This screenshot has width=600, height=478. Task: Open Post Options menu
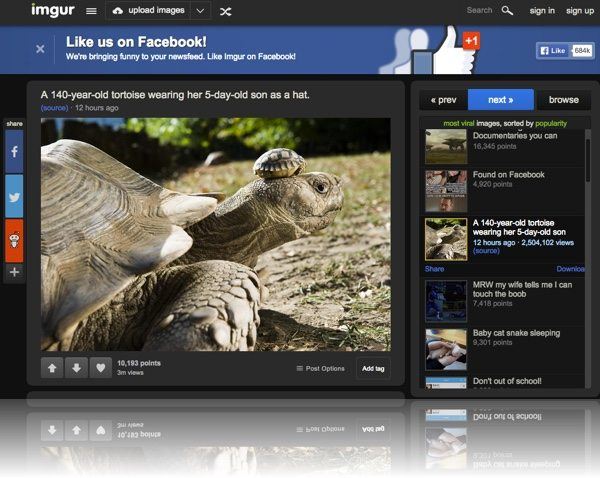pos(321,369)
